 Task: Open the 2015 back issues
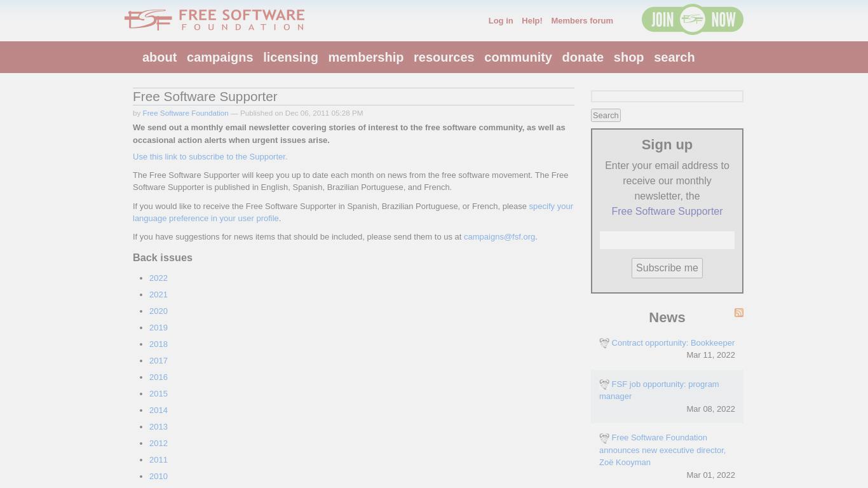tap(158, 394)
